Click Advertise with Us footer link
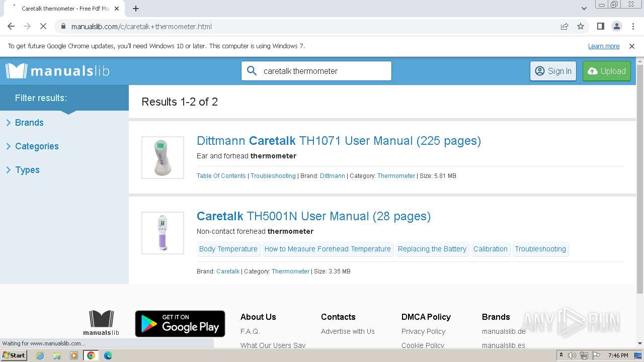The height and width of the screenshot is (362, 644). tap(348, 331)
